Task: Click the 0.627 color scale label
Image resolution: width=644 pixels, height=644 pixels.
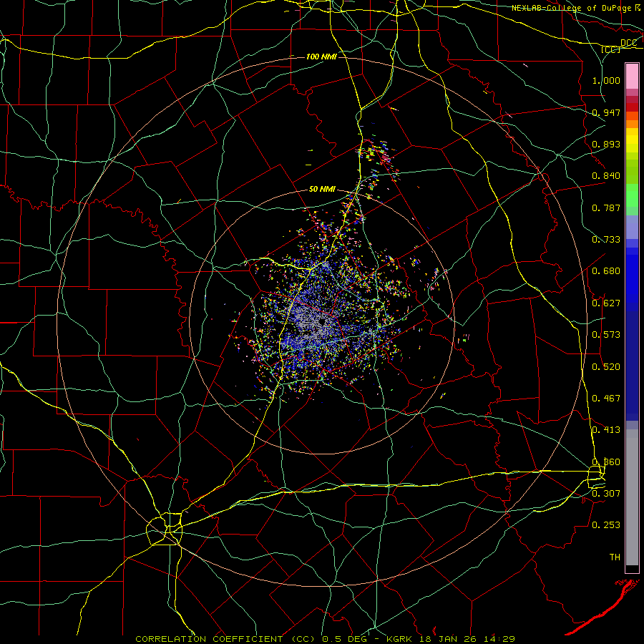Action: [606, 303]
